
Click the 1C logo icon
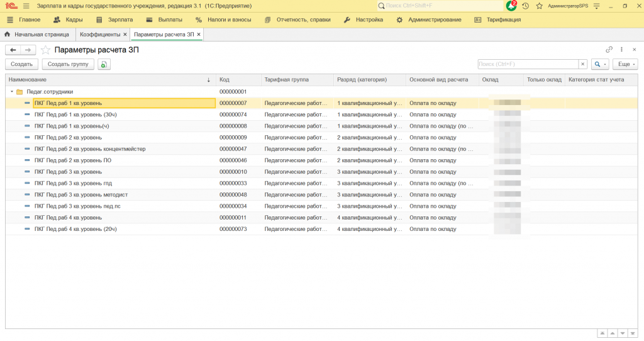[x=11, y=6]
